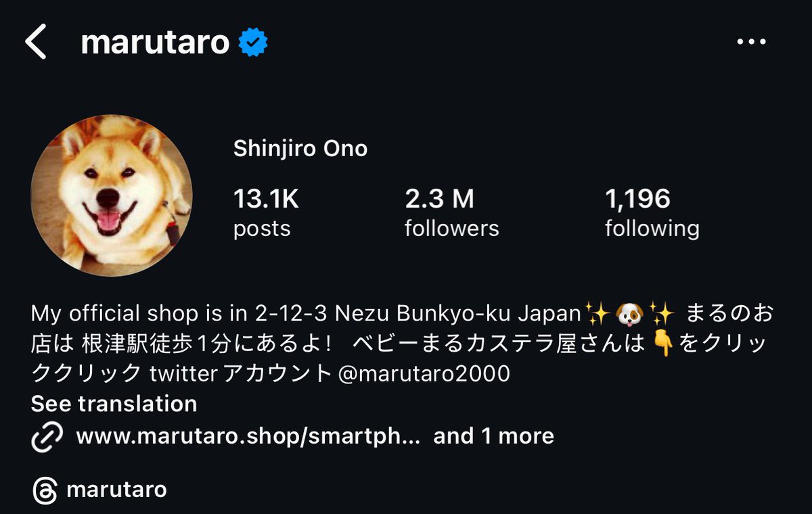Tap the marutaro username header
Image resolution: width=812 pixels, height=514 pixels.
pyautogui.click(x=156, y=43)
